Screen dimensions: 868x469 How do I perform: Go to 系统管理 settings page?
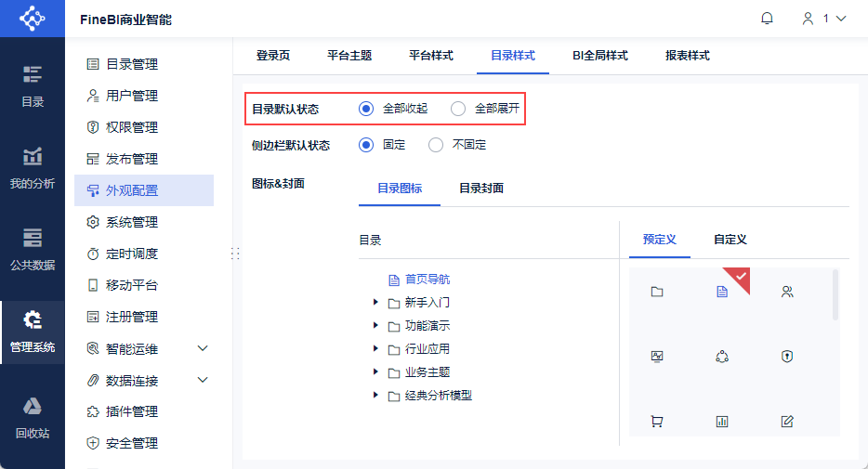pos(131,222)
